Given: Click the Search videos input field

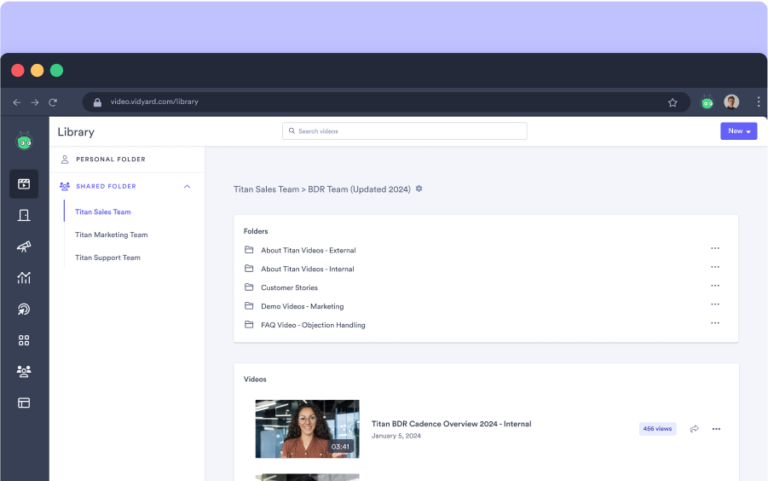Looking at the screenshot, I should tap(404, 131).
